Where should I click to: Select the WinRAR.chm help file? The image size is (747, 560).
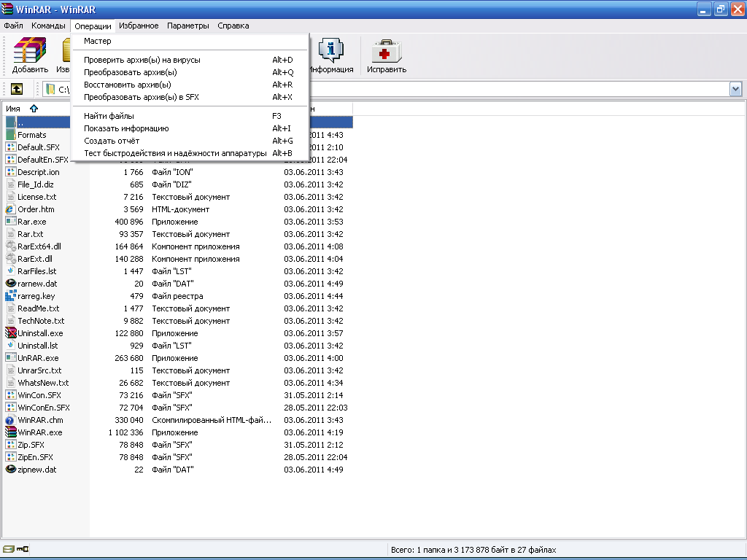(40, 420)
